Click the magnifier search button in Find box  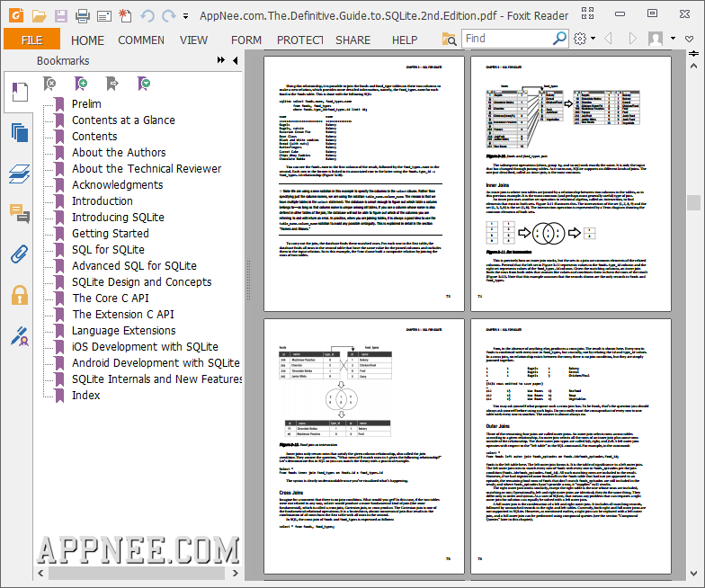coord(559,39)
